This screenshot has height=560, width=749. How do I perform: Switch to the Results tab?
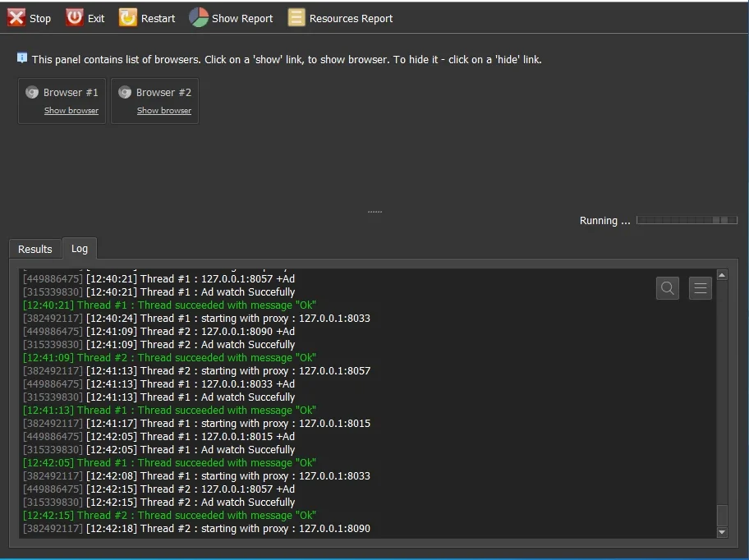coord(35,249)
